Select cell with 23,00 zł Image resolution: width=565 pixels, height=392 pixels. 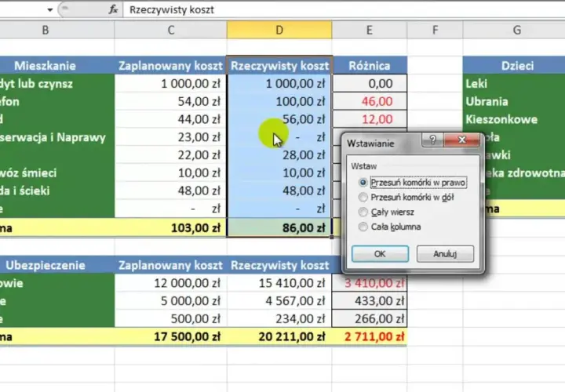[x=171, y=137]
